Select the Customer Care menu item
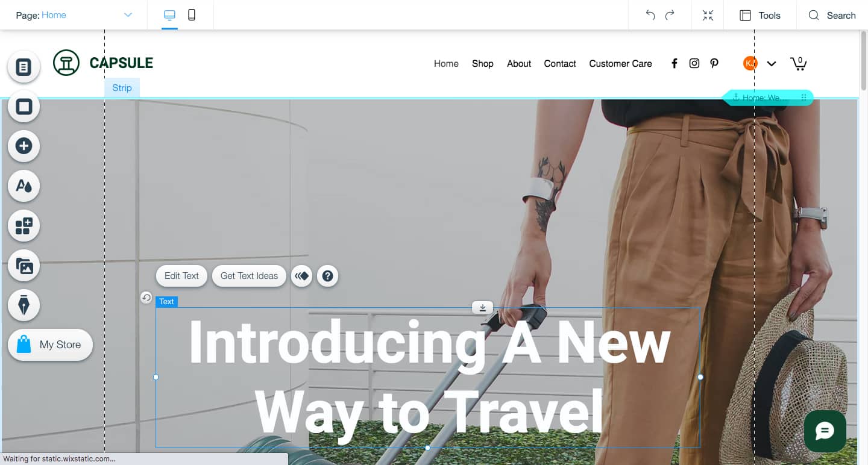The width and height of the screenshot is (868, 465). click(x=620, y=63)
